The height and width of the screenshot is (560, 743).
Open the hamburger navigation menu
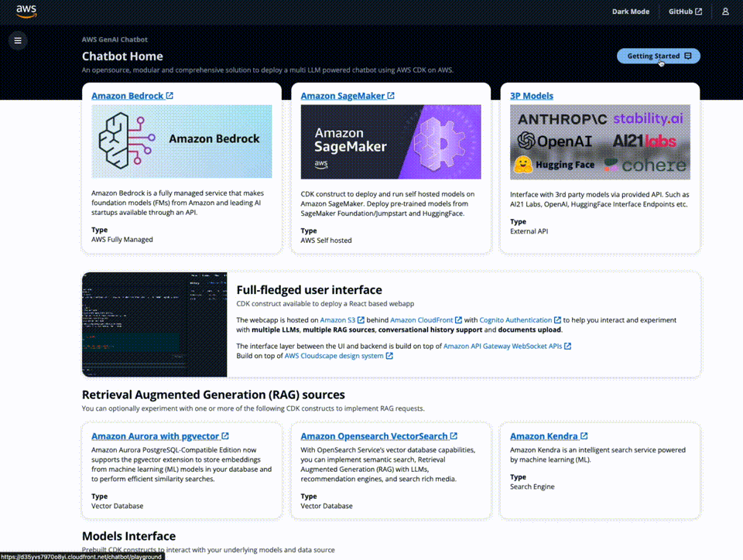18,41
